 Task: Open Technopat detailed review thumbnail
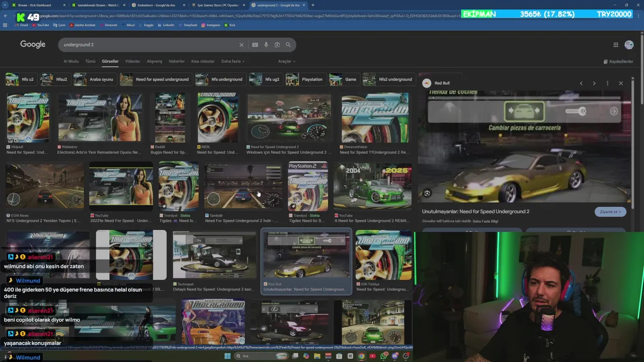point(214,255)
